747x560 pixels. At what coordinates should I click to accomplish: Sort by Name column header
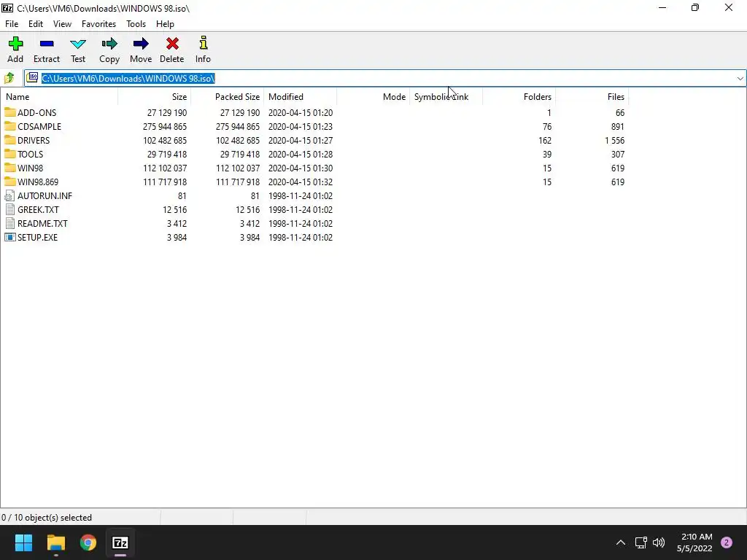(60, 97)
